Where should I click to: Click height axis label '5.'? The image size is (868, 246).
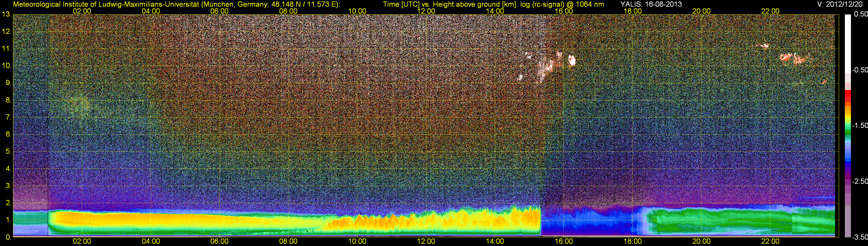(9, 152)
